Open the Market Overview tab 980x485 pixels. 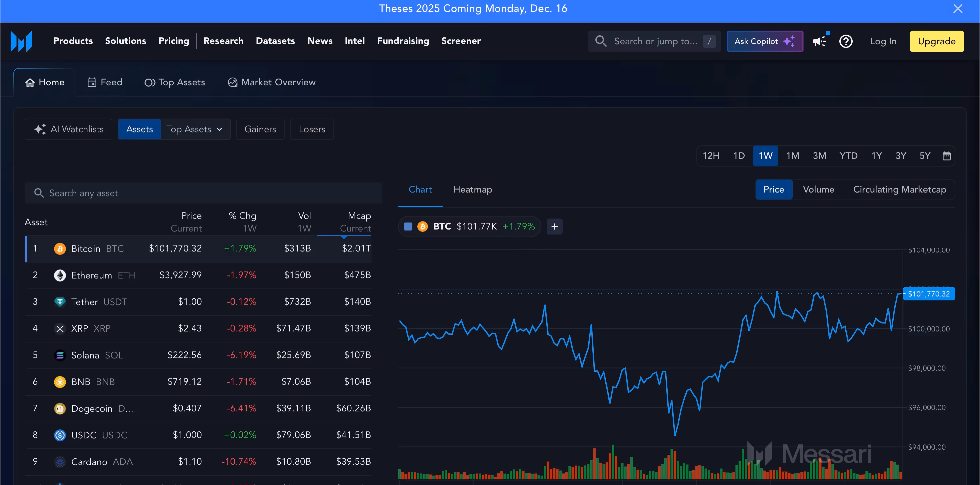pos(272,83)
